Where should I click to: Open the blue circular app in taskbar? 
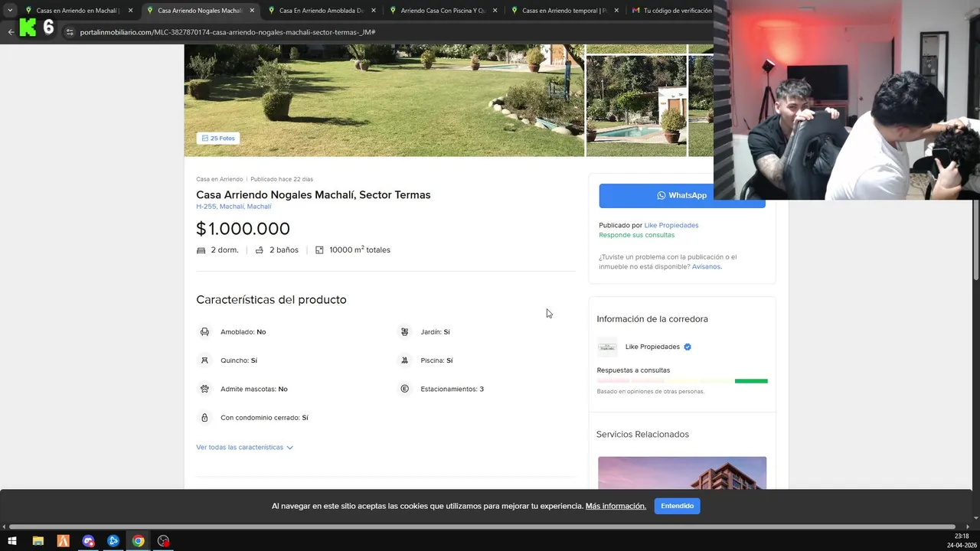pos(113,541)
